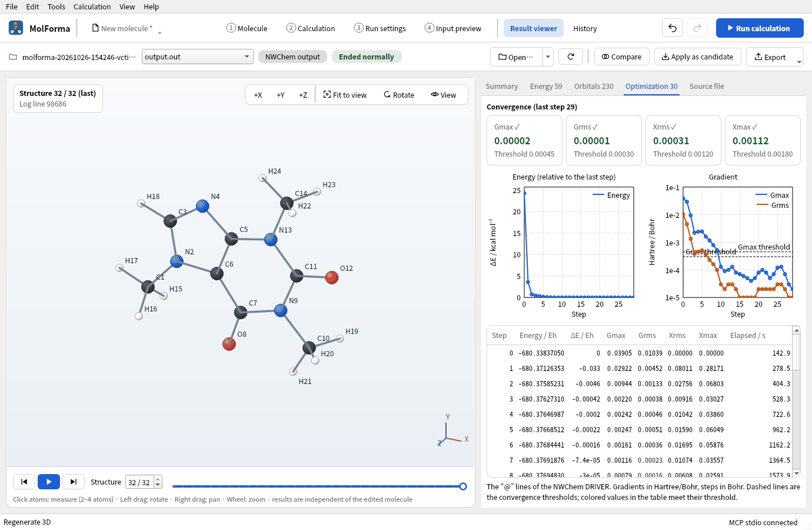812x530 pixels.
Task: Go to the Summary tab
Action: click(502, 86)
